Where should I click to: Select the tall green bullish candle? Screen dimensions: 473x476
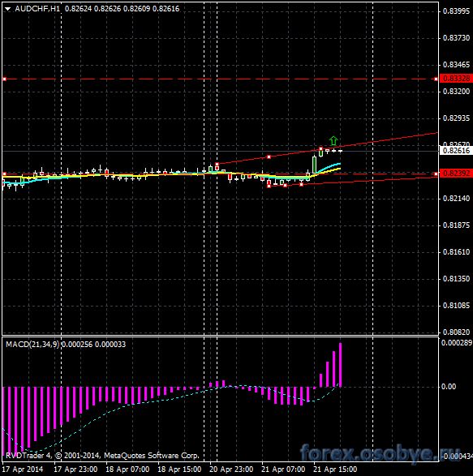315,165
